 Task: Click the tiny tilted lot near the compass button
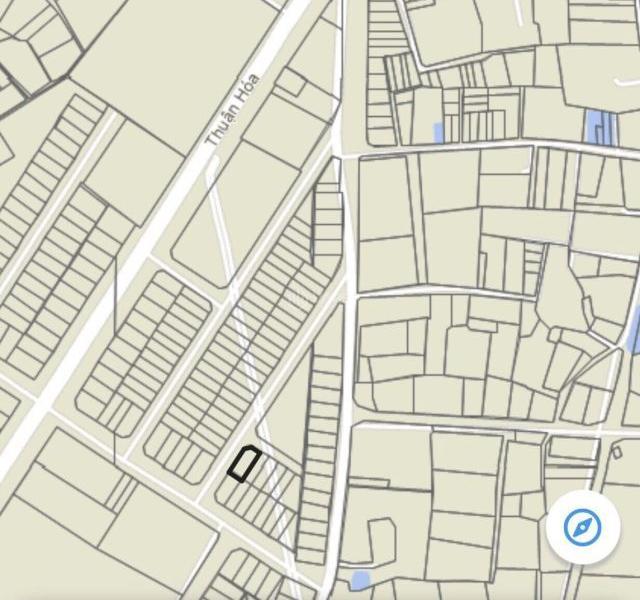click(617, 452)
